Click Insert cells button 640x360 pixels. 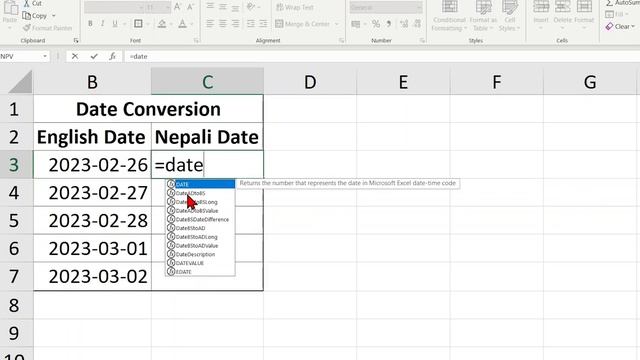[x=541, y=16]
